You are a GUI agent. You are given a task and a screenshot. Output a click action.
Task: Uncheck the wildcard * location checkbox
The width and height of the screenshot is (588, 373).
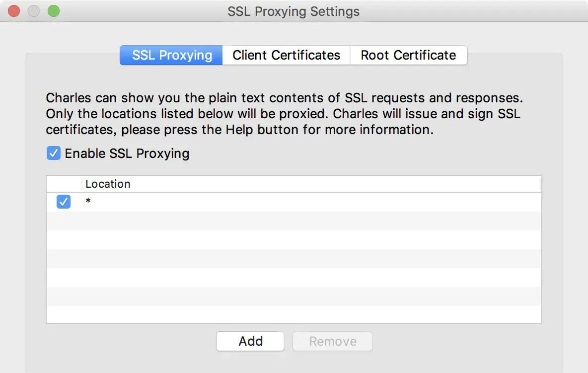[x=64, y=202]
